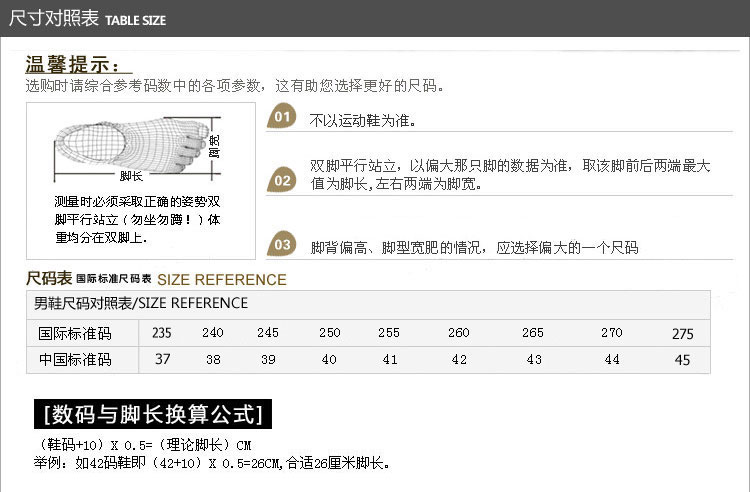Click Chinese size 43 cell

[534, 360]
